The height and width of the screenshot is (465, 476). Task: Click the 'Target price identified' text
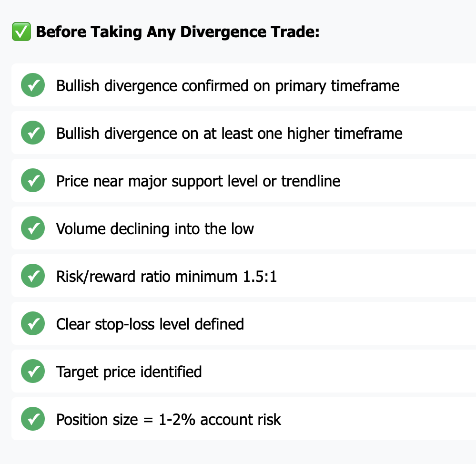click(129, 372)
